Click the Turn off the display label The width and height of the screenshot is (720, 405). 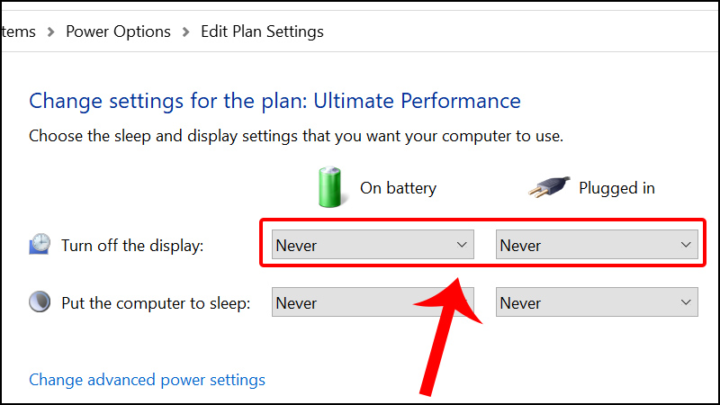click(132, 246)
